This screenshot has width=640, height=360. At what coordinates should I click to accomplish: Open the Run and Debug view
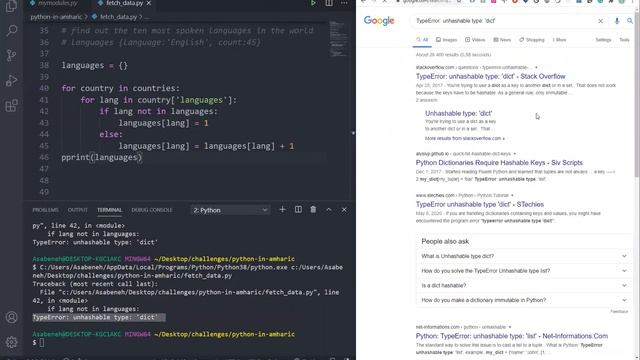tap(11, 80)
